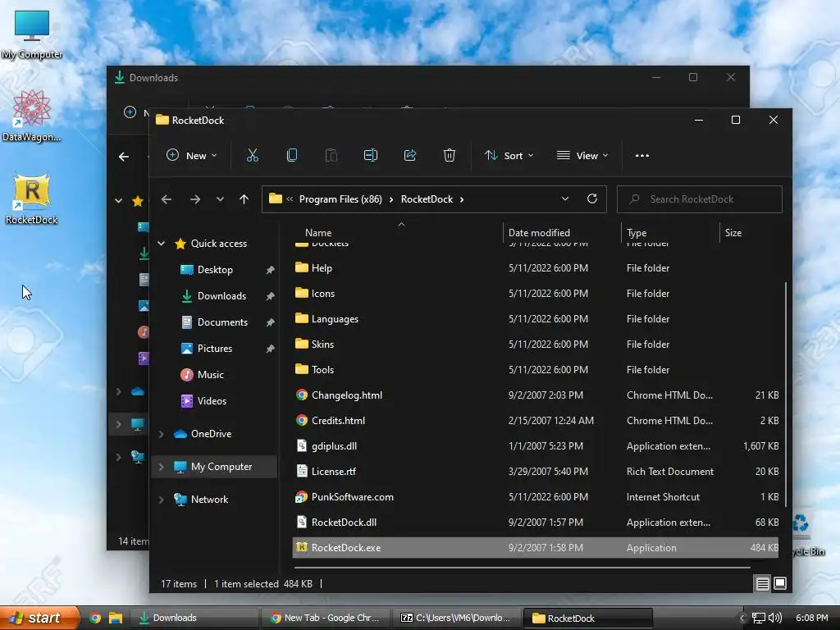Image resolution: width=840 pixels, height=630 pixels.
Task: Go back in RocketDock window
Action: point(166,199)
